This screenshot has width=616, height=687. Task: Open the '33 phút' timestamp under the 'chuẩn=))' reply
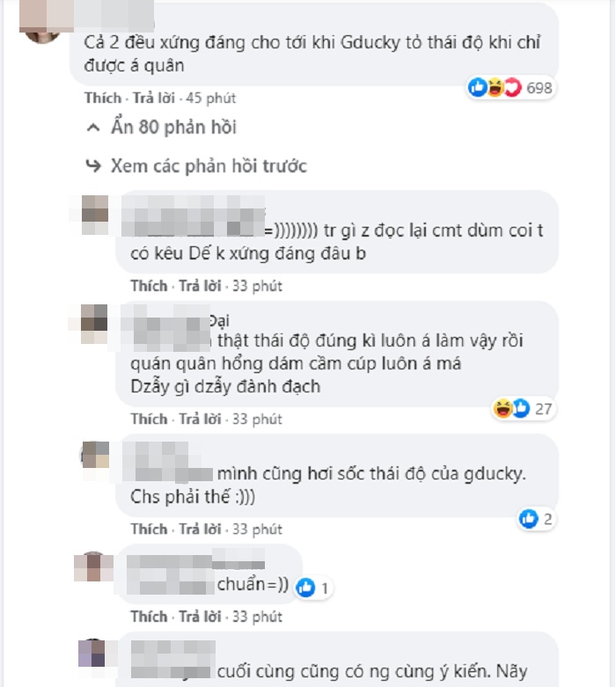tap(257, 617)
